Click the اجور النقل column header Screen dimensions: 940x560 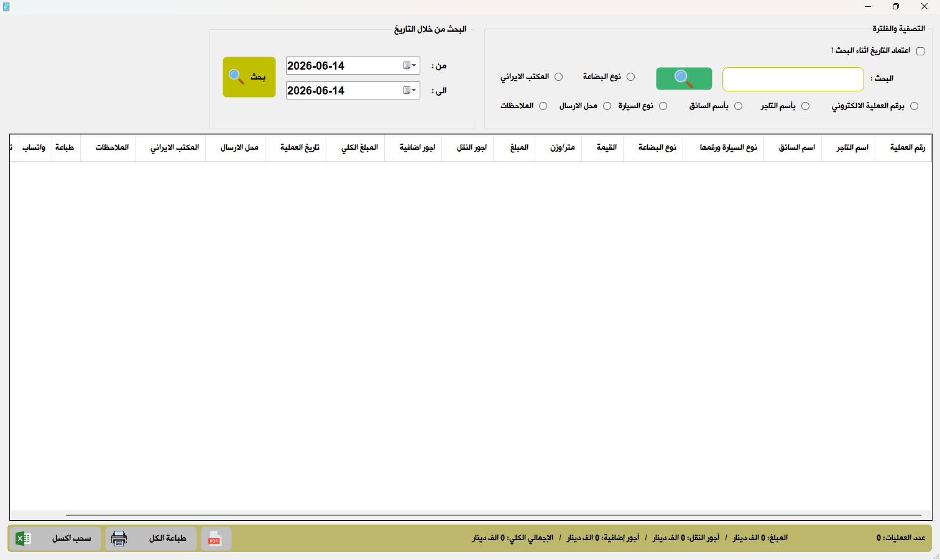pyautogui.click(x=468, y=148)
